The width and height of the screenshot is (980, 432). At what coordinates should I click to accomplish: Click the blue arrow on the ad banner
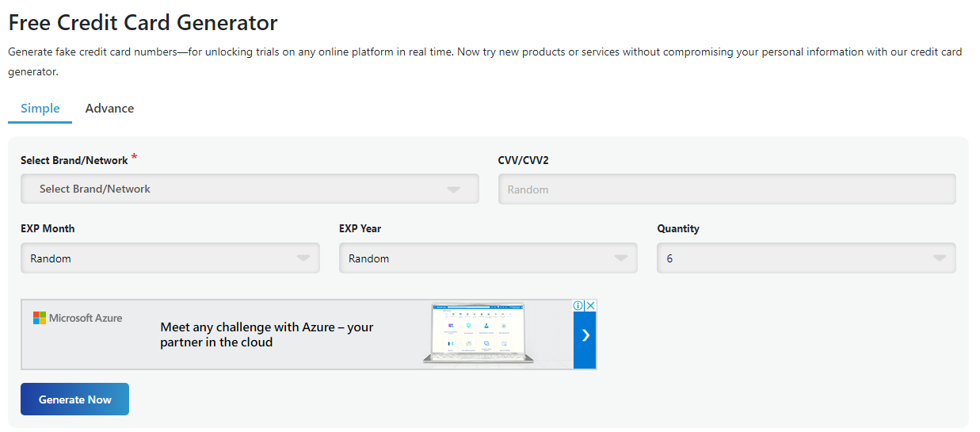tap(585, 336)
